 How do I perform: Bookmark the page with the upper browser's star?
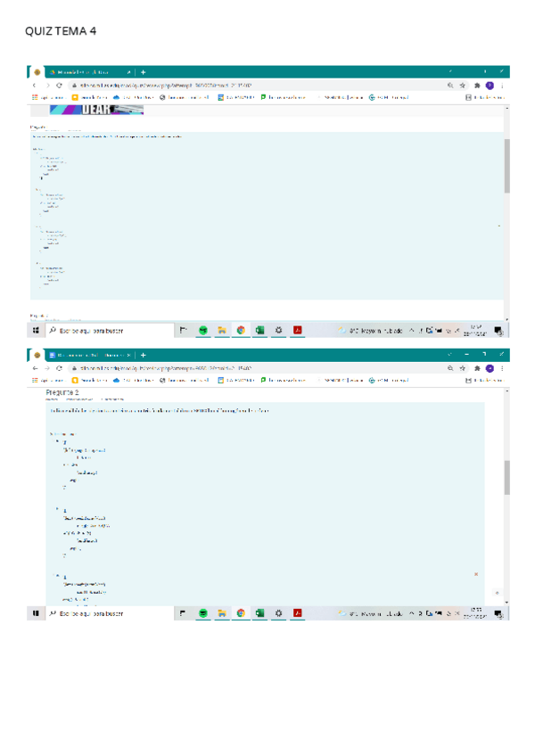pyautogui.click(x=462, y=86)
